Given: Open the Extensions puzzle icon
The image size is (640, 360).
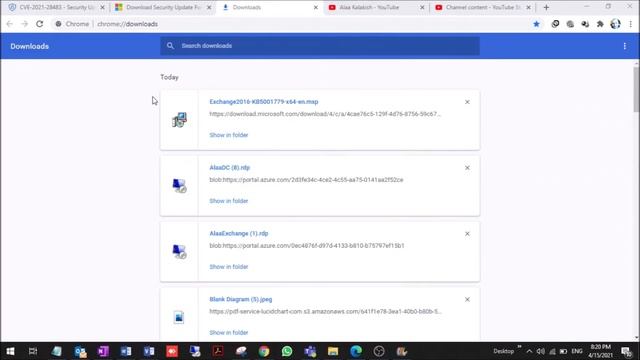Looking at the screenshot, I should pos(600,24).
